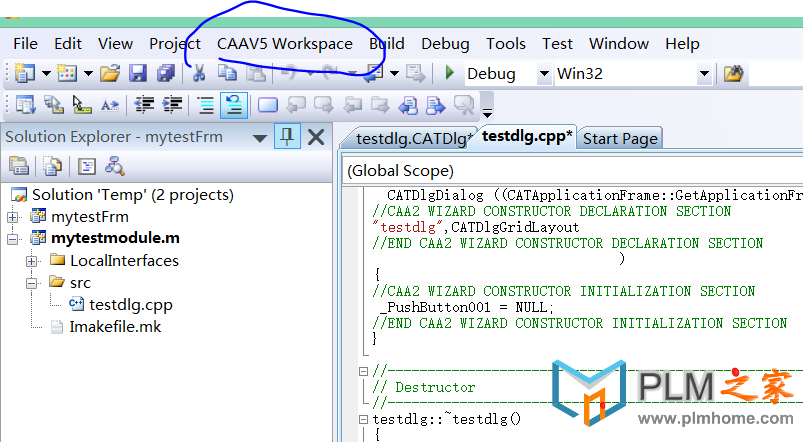Click the Cut scissors icon
803x442 pixels.
(199, 73)
